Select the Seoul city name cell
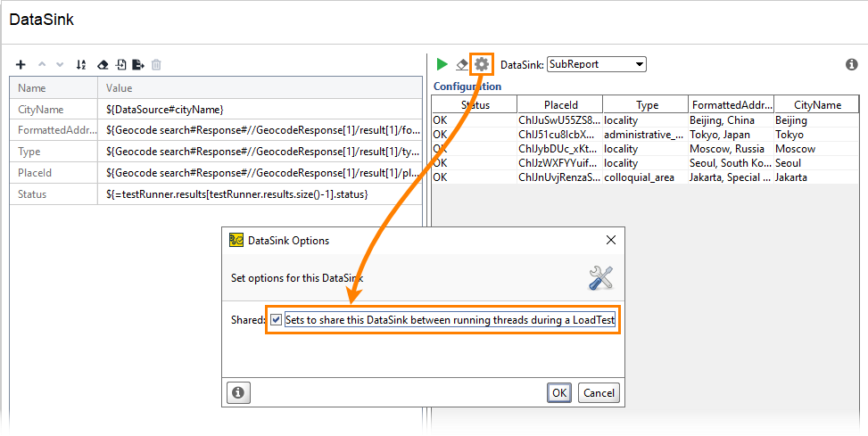The width and height of the screenshot is (868, 436). click(817, 163)
